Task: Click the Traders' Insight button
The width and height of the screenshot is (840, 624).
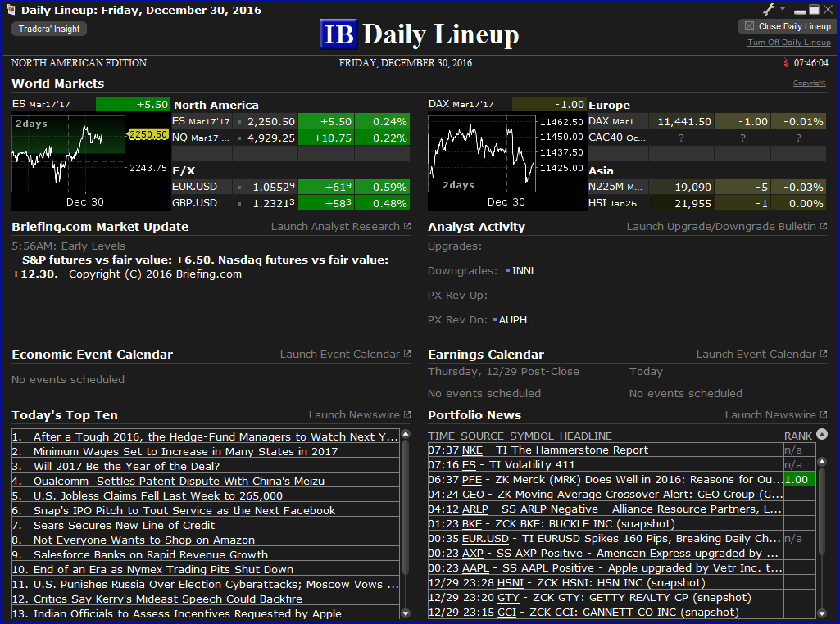Action: [48, 29]
